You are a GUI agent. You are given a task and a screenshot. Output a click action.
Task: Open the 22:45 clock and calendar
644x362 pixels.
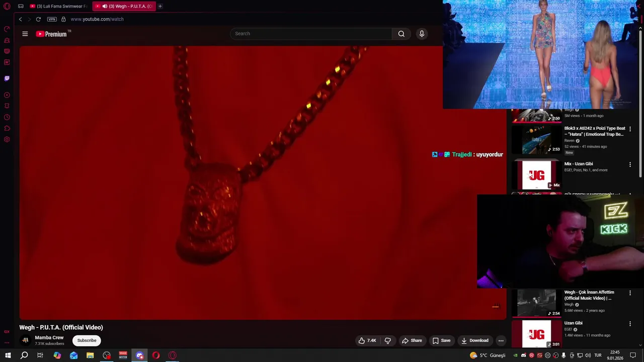[615, 355]
